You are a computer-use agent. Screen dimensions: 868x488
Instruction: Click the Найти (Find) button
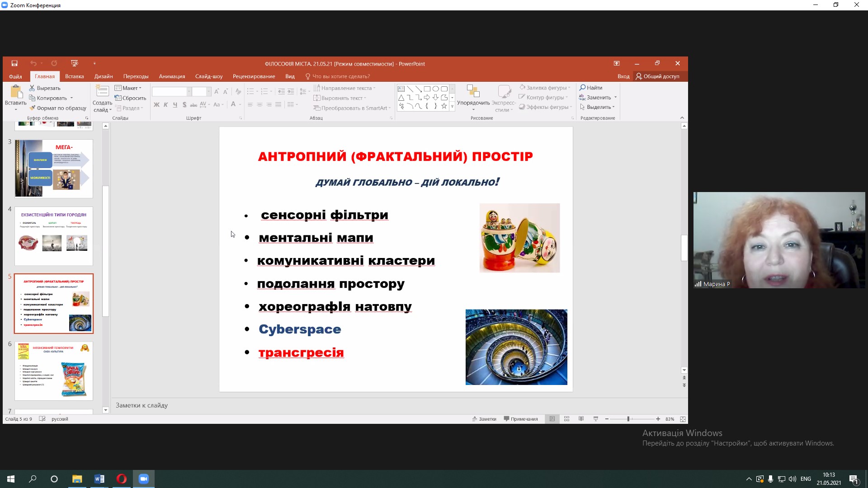[591, 88]
